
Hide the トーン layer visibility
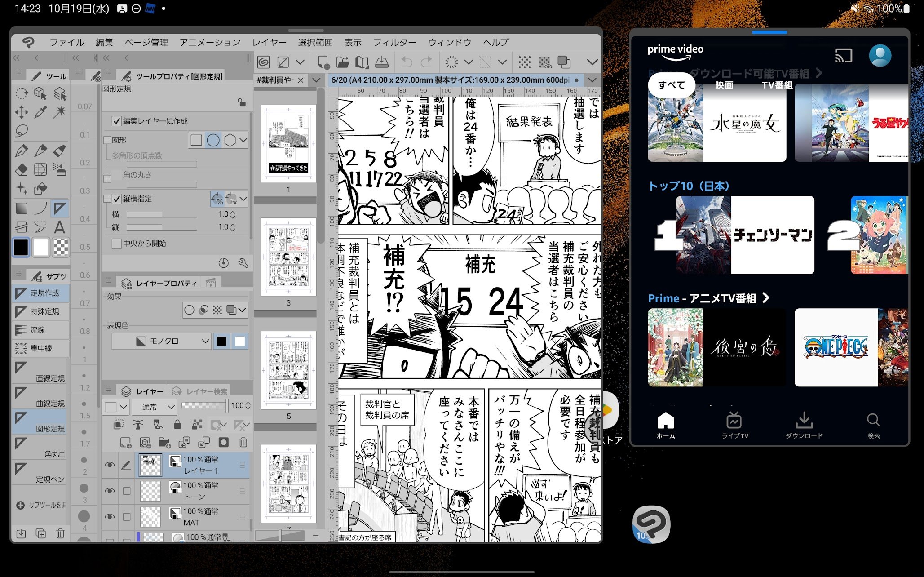click(x=109, y=491)
